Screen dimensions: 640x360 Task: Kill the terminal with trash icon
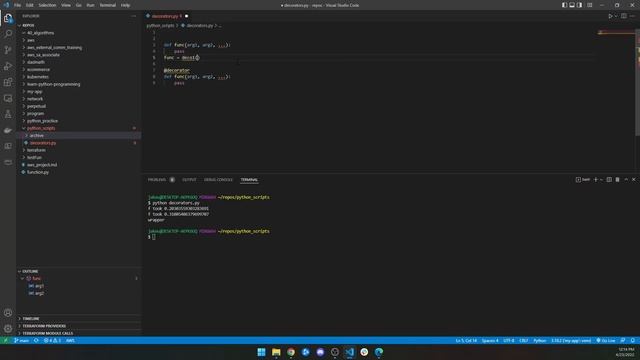(618, 180)
